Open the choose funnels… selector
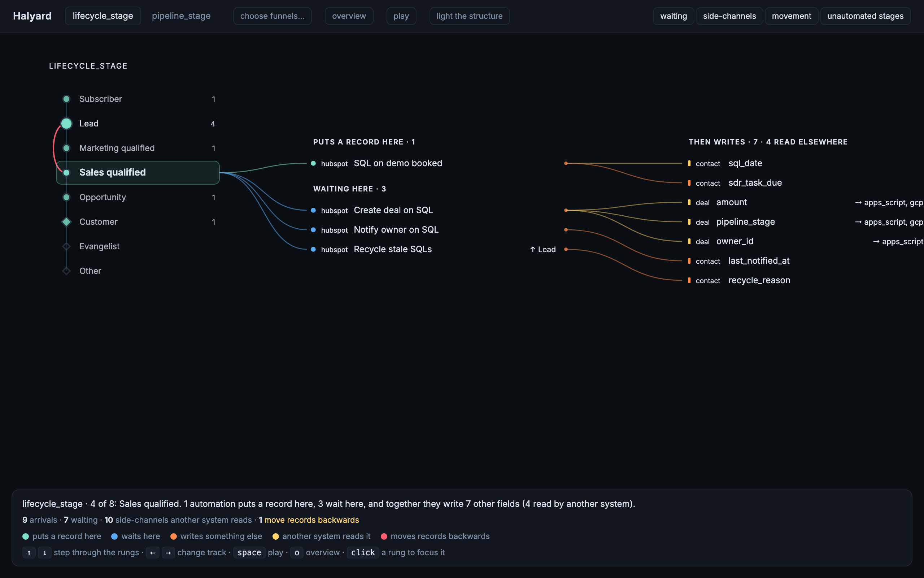Screen dimensions: 924x578 [272, 16]
